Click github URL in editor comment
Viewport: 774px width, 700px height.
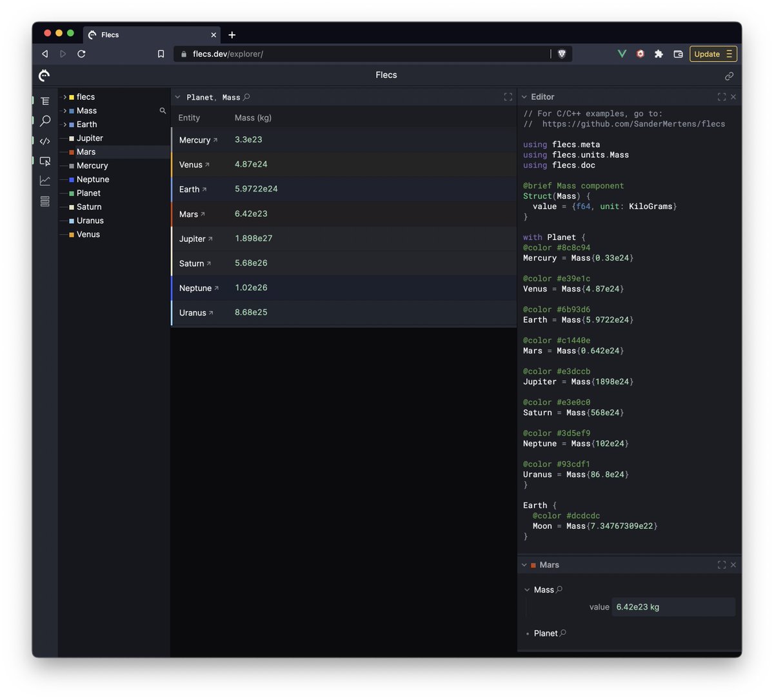click(x=633, y=124)
